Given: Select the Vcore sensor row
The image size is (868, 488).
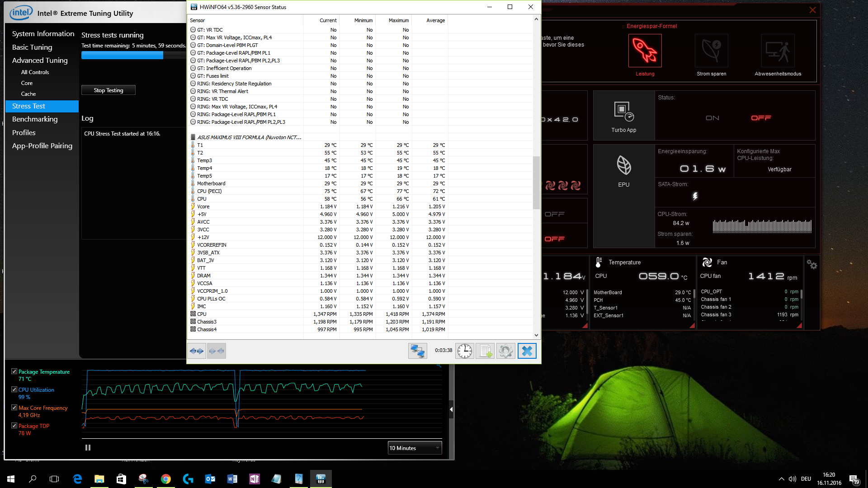Looking at the screenshot, I should (318, 206).
